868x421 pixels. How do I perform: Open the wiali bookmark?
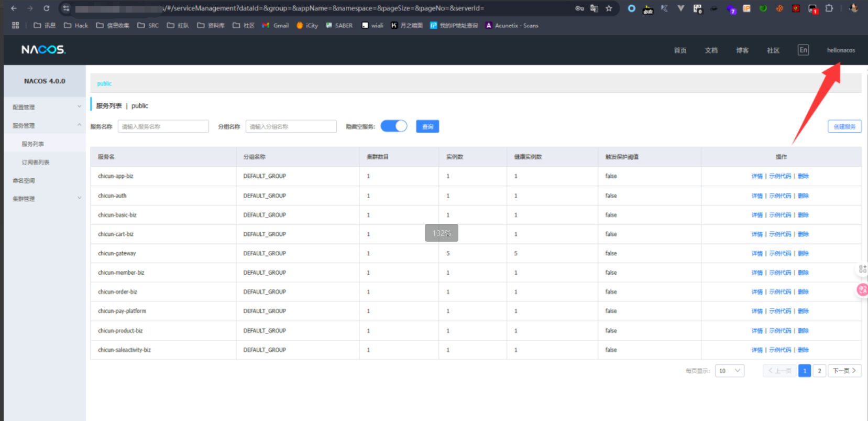372,25
